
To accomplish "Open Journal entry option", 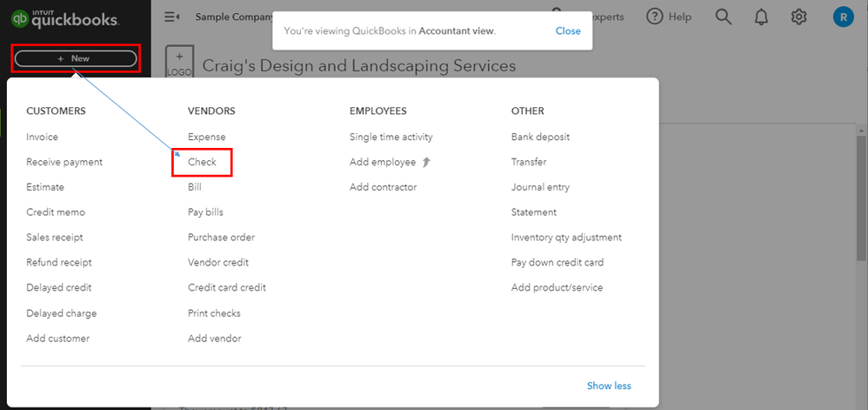I will 540,187.
